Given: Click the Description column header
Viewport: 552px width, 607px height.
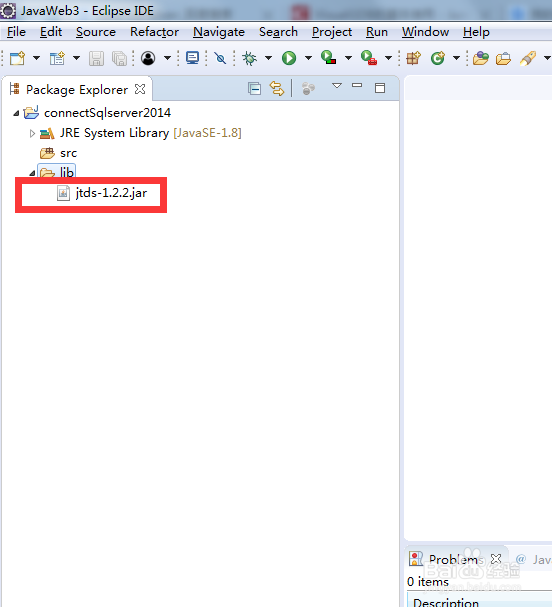Looking at the screenshot, I should [x=446, y=602].
